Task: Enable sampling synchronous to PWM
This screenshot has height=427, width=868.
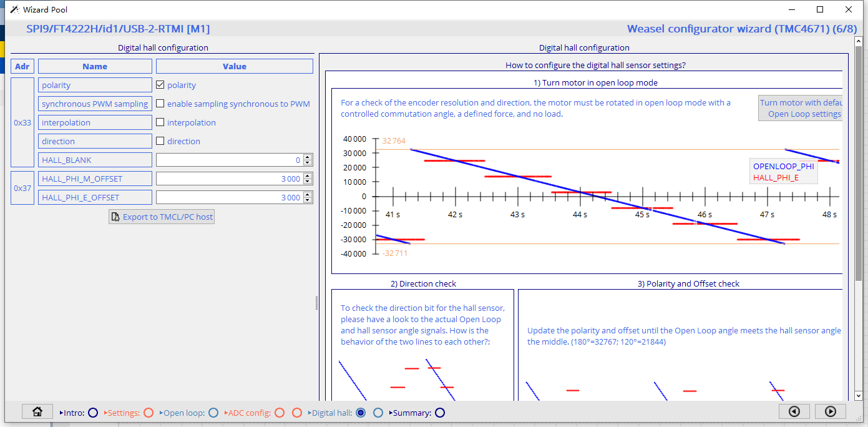Action: 160,104
